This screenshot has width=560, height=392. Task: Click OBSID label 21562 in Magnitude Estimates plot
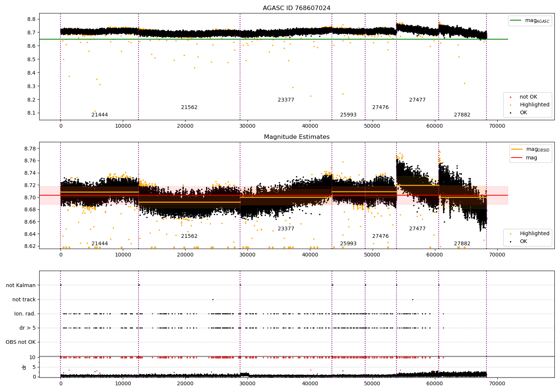tap(189, 236)
